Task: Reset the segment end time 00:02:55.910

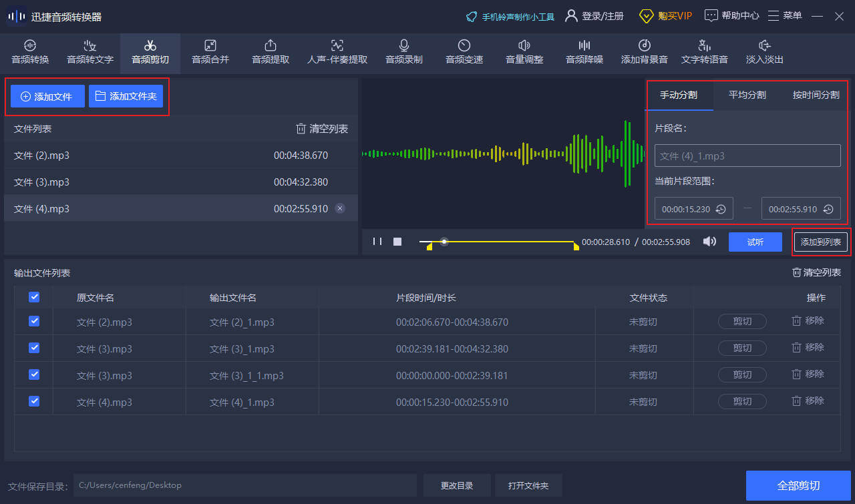Action: 828,209
